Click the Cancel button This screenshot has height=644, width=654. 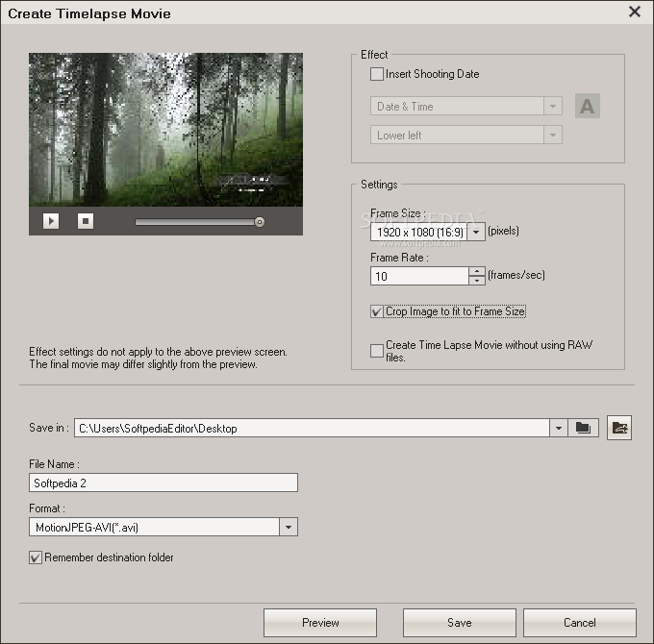pyautogui.click(x=580, y=623)
